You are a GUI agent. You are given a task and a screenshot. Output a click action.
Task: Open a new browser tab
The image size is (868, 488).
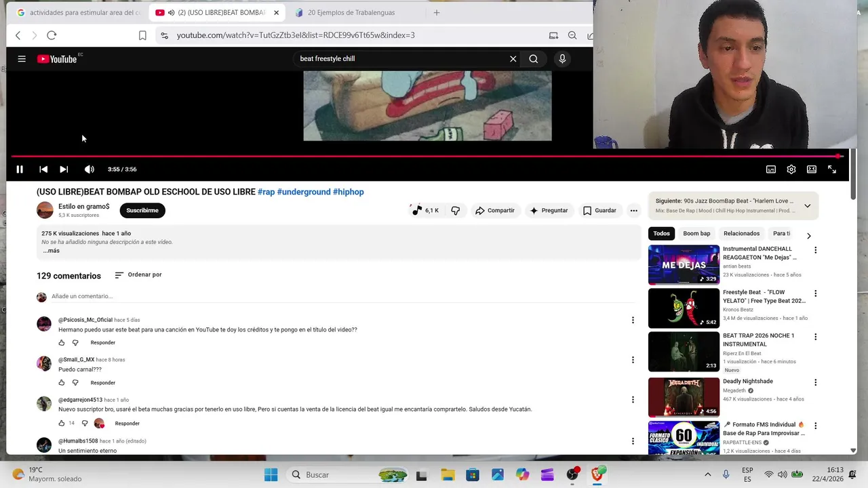(437, 12)
